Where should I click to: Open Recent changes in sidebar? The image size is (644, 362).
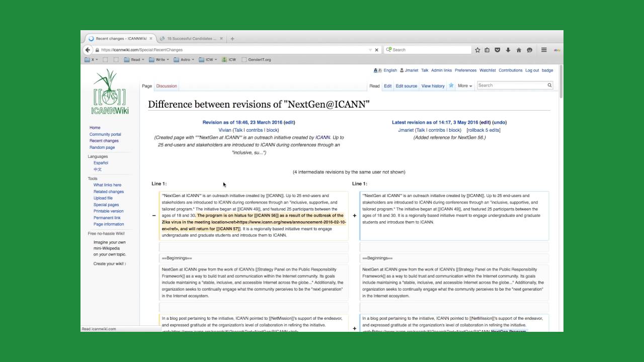[x=104, y=141]
